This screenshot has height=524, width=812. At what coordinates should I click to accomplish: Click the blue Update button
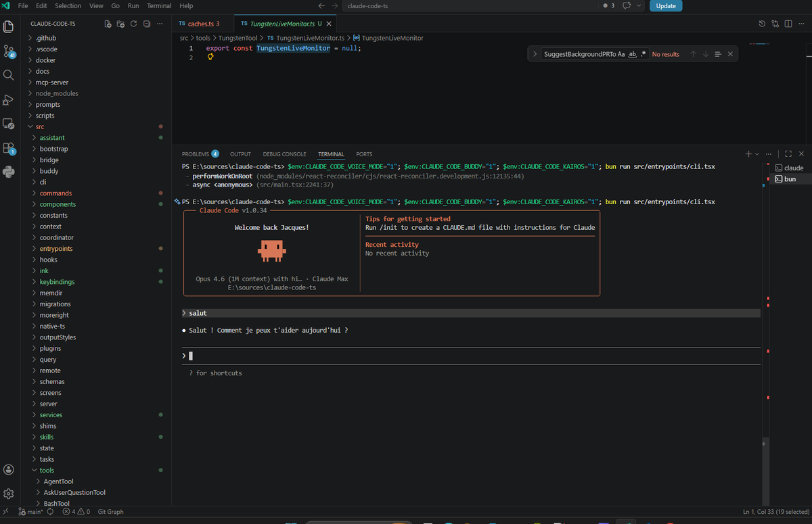tap(666, 5)
